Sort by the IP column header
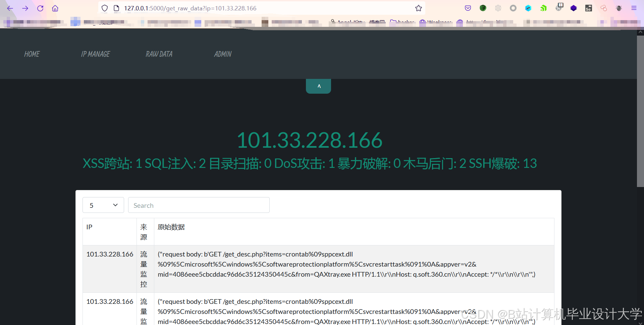The height and width of the screenshot is (325, 644). (x=110, y=232)
